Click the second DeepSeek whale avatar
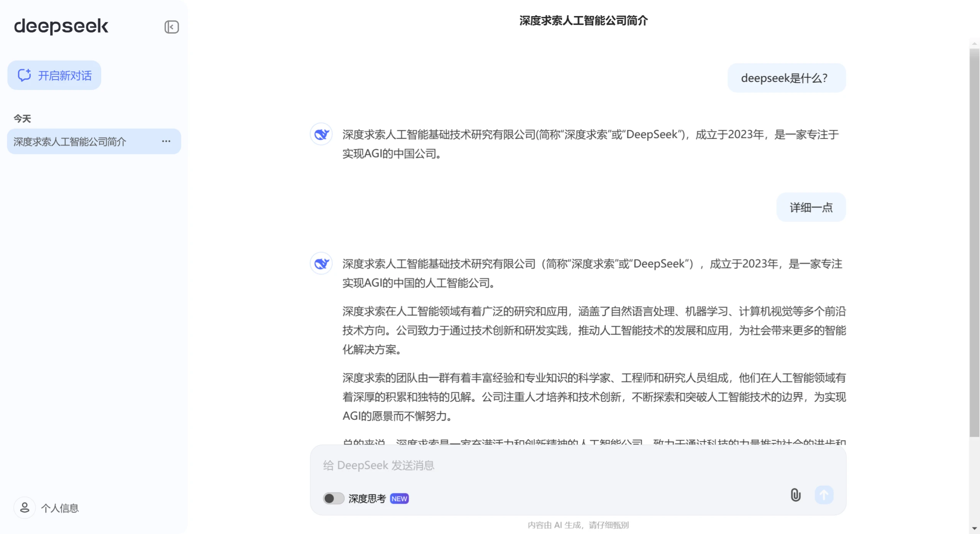This screenshot has height=534, width=980. point(321,263)
